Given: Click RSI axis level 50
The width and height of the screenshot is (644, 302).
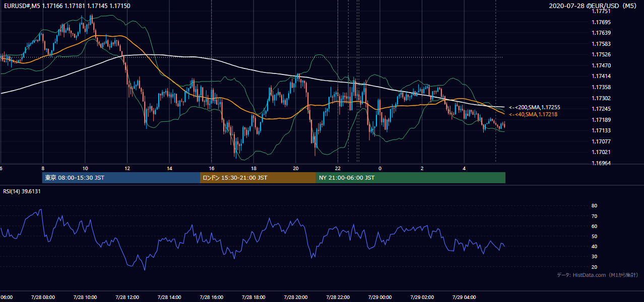Looking at the screenshot, I should point(594,236).
